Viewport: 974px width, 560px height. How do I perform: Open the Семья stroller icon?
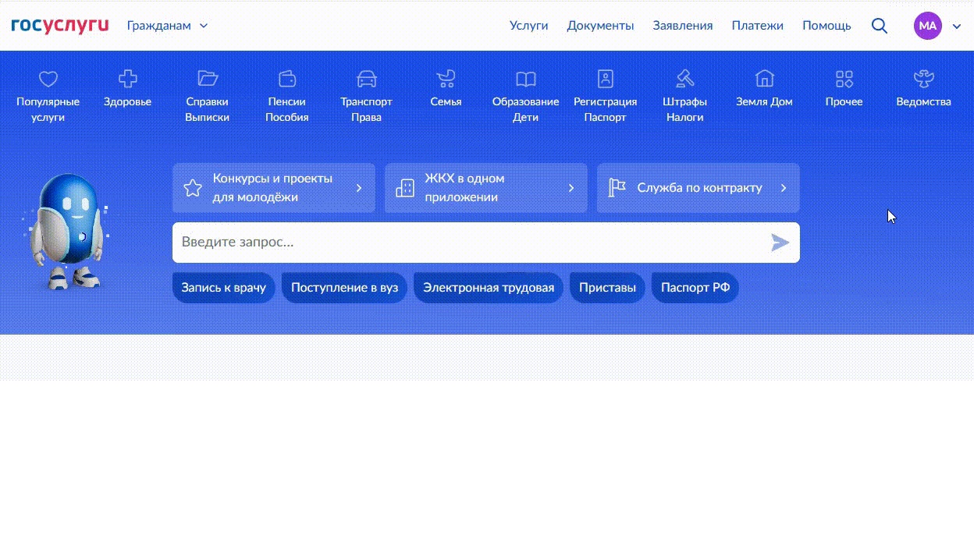446,79
